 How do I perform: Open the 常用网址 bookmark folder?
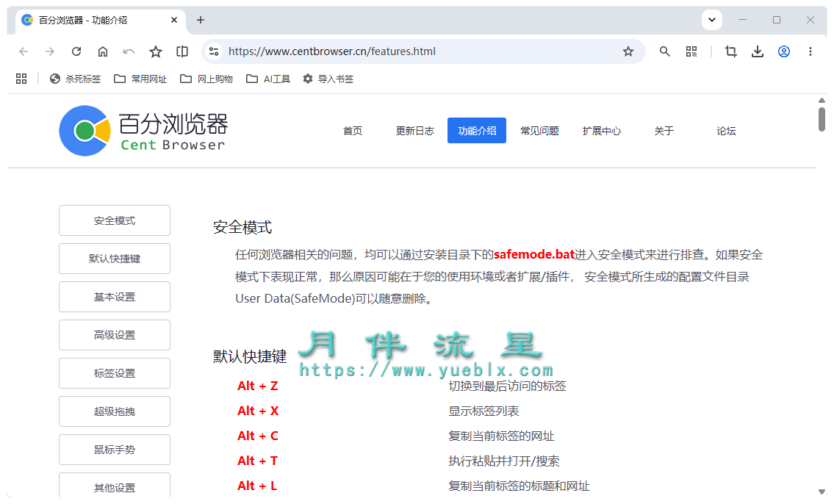(140, 79)
